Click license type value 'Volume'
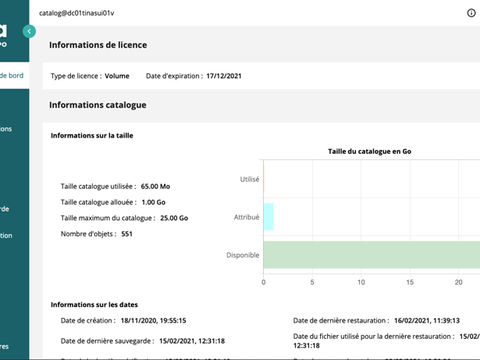The height and width of the screenshot is (360, 480). coord(117,76)
